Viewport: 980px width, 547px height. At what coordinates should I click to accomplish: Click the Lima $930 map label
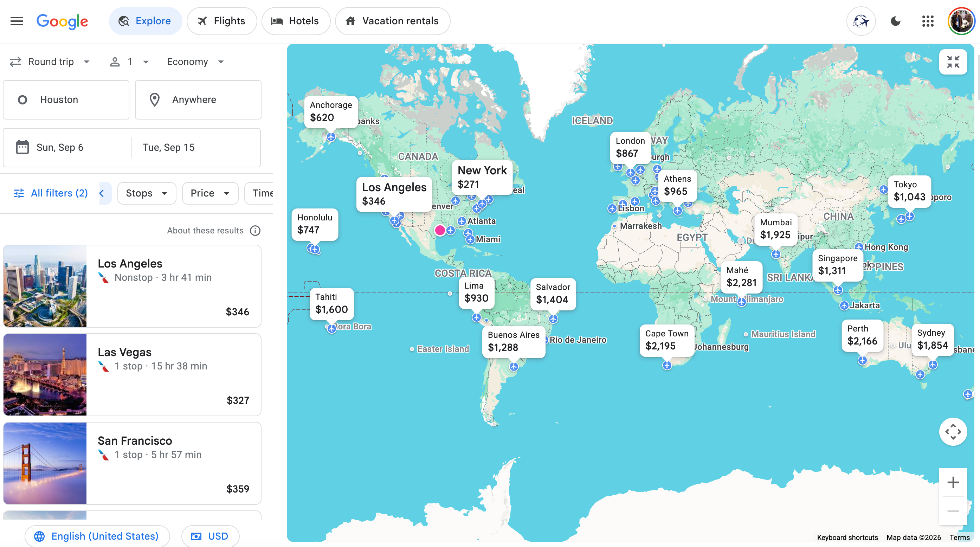pyautogui.click(x=476, y=292)
